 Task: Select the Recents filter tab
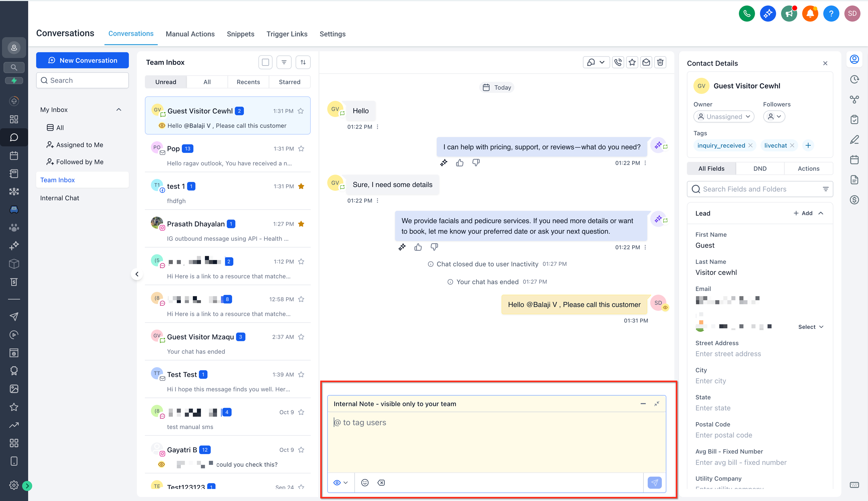pos(248,82)
